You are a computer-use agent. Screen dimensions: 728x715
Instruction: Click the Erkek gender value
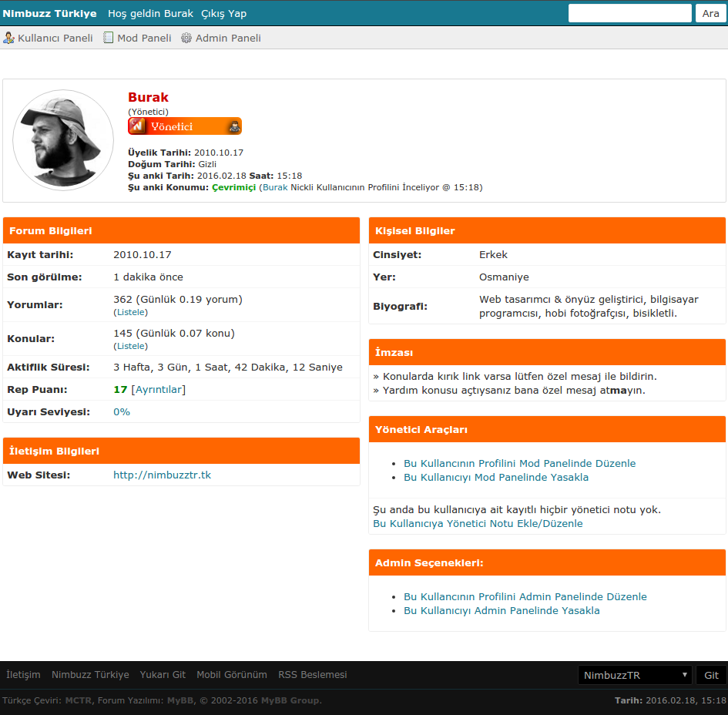[493, 255]
